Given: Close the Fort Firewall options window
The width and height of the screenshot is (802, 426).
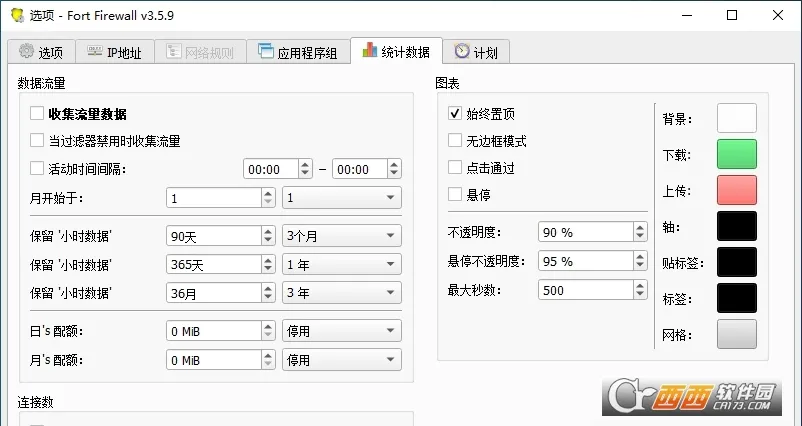Looking at the screenshot, I should pos(777,15).
